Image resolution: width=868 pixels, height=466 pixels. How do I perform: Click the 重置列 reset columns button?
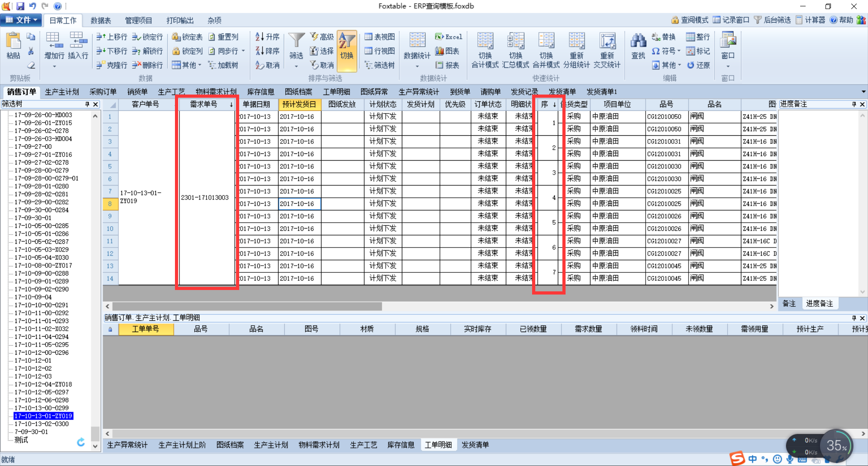point(223,37)
